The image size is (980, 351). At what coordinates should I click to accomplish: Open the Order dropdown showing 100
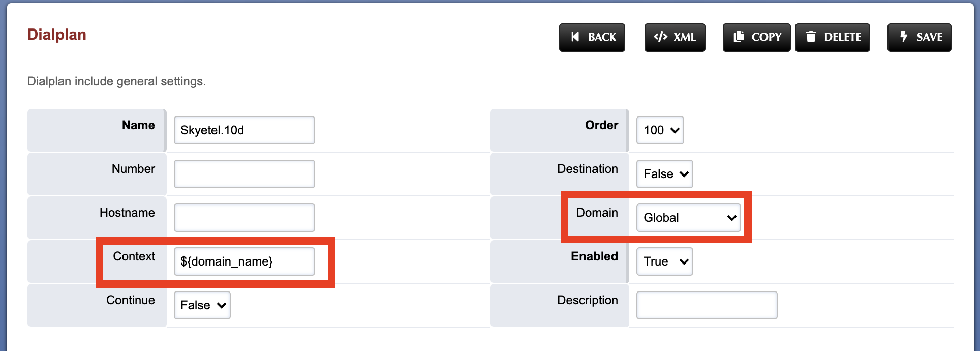point(660,130)
